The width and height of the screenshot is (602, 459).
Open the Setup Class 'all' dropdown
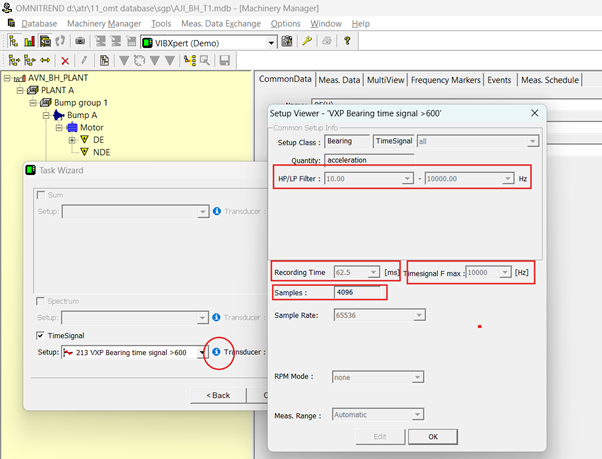[533, 141]
